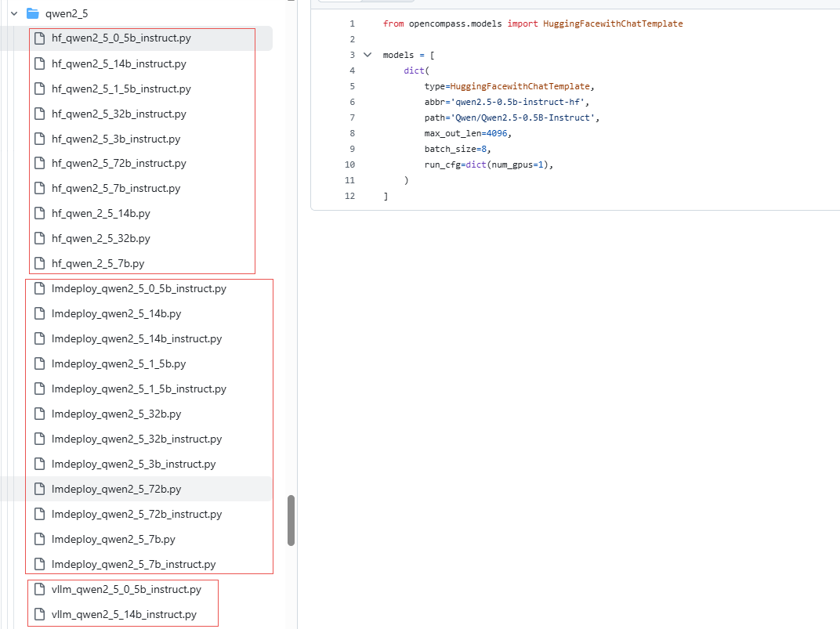Open highlighted lmdeploy_qwen2_5_72b.py
The width and height of the screenshot is (840, 629).
point(116,490)
